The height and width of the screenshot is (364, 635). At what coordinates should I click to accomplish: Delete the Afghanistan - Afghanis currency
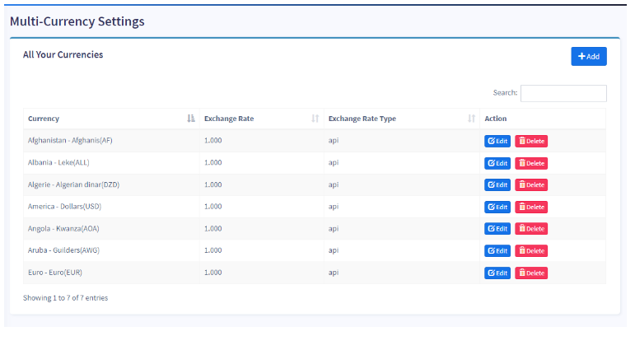[x=531, y=141]
